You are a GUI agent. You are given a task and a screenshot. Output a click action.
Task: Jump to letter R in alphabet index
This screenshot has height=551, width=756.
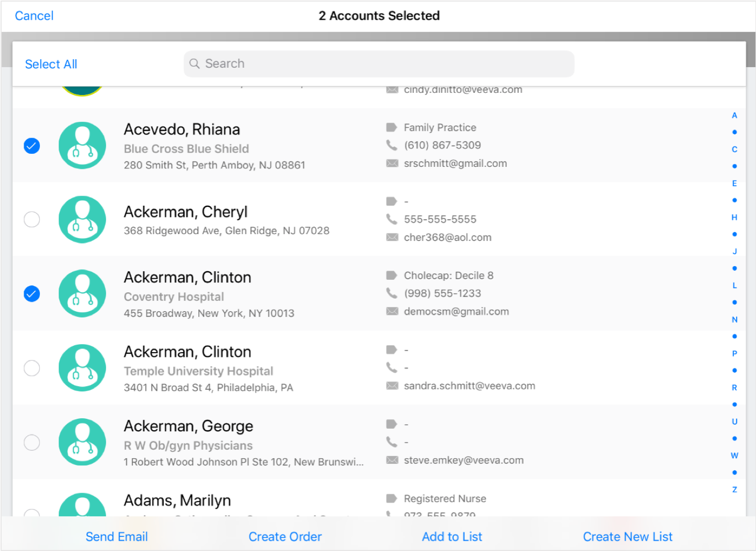[734, 388]
